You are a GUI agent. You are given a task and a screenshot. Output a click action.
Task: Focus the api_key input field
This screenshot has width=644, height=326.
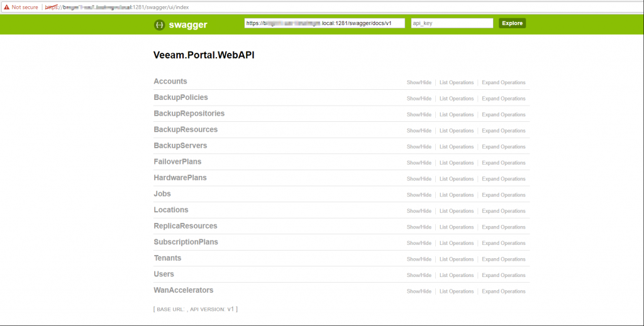pos(451,23)
